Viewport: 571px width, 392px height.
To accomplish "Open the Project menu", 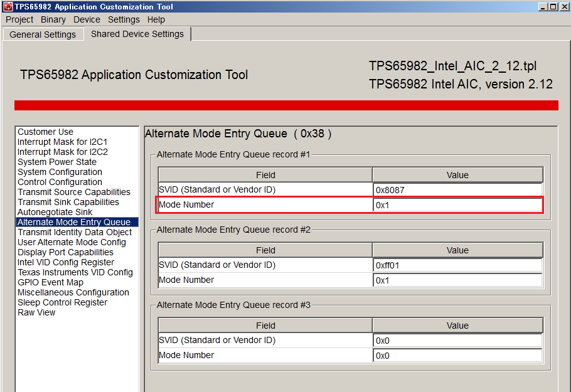I will (19, 19).
